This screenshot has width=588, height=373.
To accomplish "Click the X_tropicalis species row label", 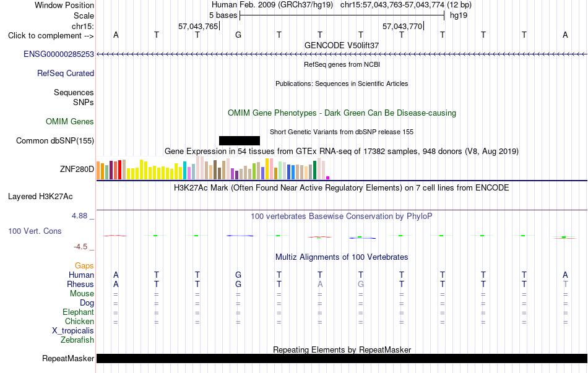I will pos(73,331).
